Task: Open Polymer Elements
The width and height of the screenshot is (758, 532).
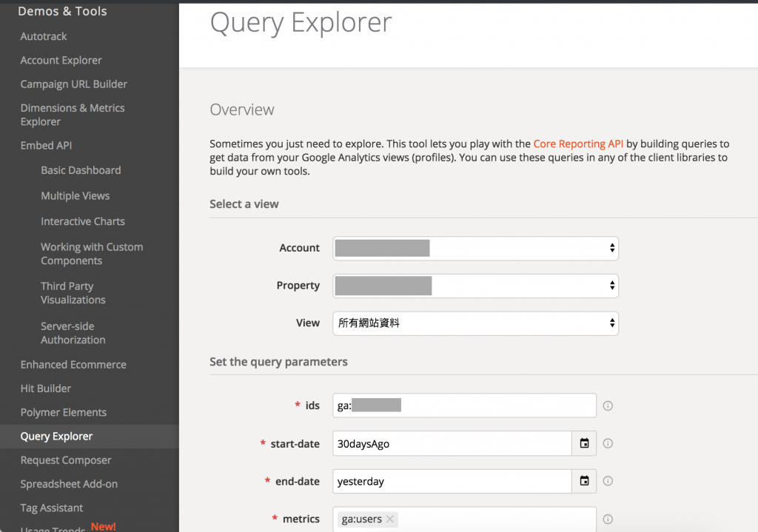Action: [64, 413]
